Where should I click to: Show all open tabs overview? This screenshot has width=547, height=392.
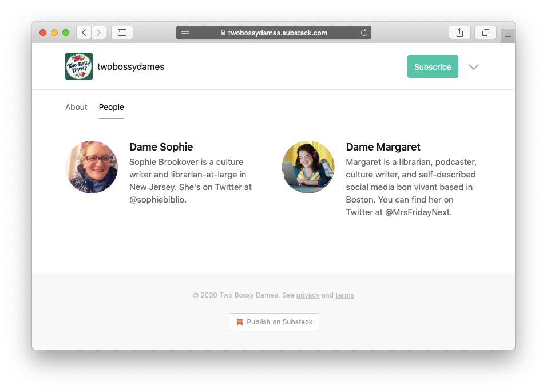tap(485, 33)
